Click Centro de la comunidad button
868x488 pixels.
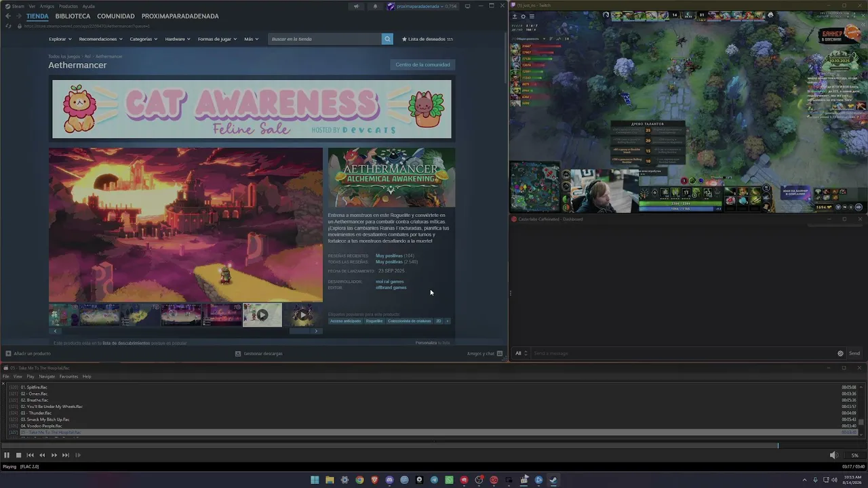[422, 64]
